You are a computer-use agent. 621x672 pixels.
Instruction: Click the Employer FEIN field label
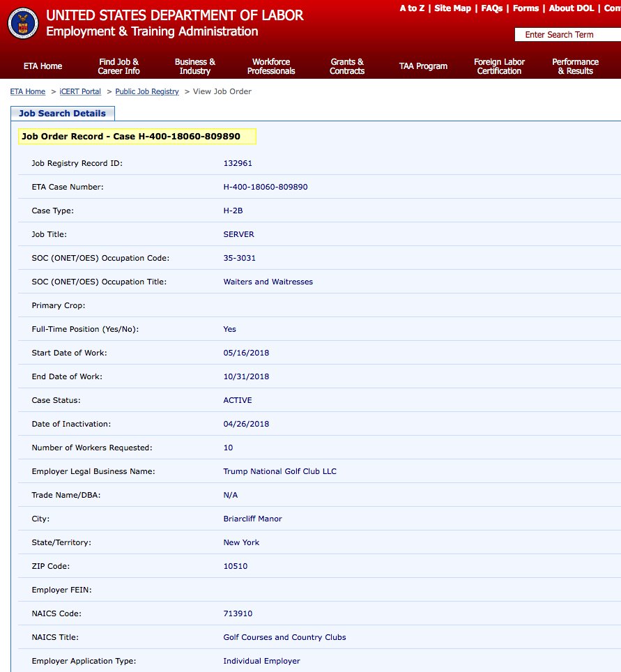click(x=62, y=590)
